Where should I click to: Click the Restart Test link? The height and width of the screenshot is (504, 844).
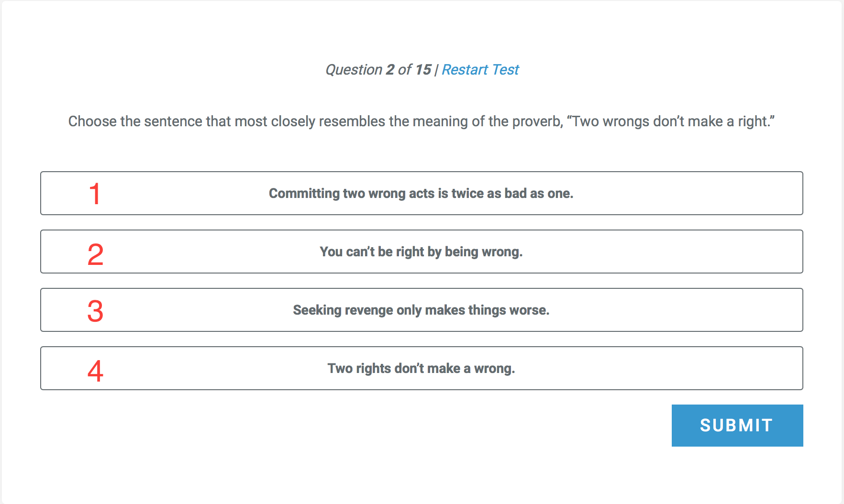pyautogui.click(x=480, y=70)
